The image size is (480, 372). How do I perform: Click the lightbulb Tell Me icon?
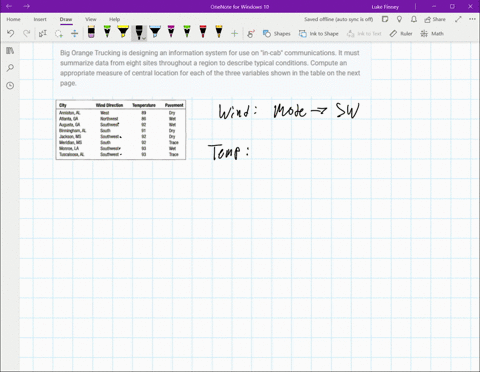click(x=399, y=19)
